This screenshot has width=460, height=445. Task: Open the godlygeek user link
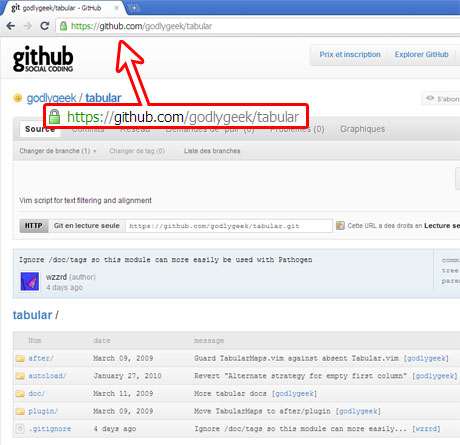tap(51, 98)
